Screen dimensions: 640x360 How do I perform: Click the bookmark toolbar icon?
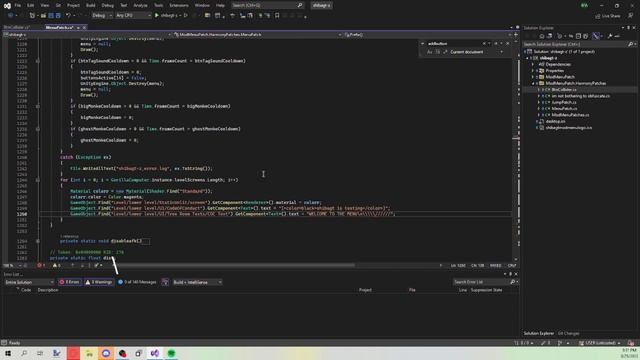tap(277, 16)
